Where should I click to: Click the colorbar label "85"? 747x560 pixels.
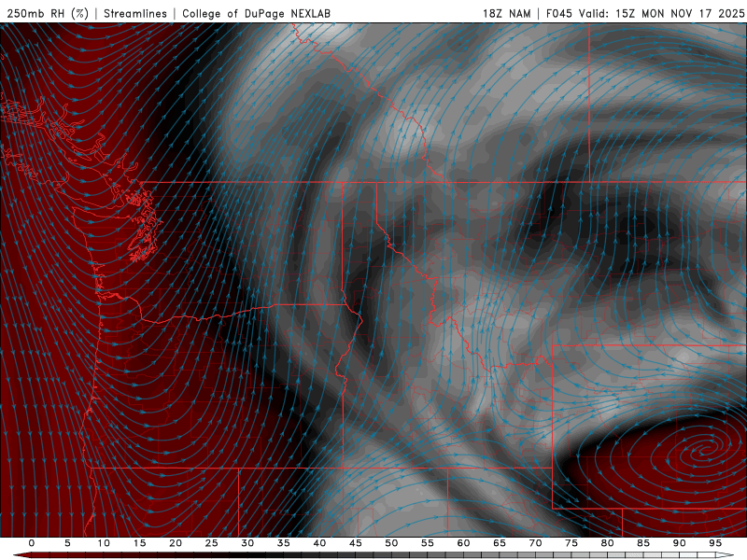pyautogui.click(x=643, y=543)
